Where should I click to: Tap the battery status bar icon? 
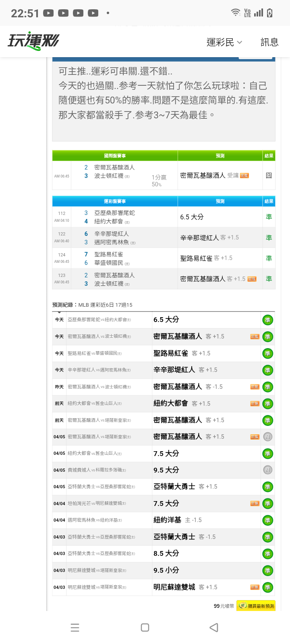click(269, 12)
